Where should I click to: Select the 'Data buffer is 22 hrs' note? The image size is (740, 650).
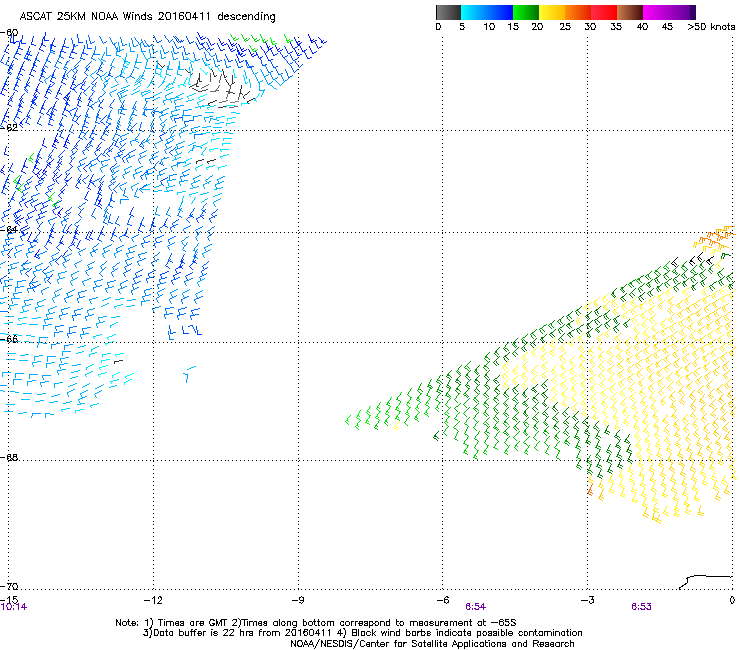pyautogui.click(x=236, y=633)
